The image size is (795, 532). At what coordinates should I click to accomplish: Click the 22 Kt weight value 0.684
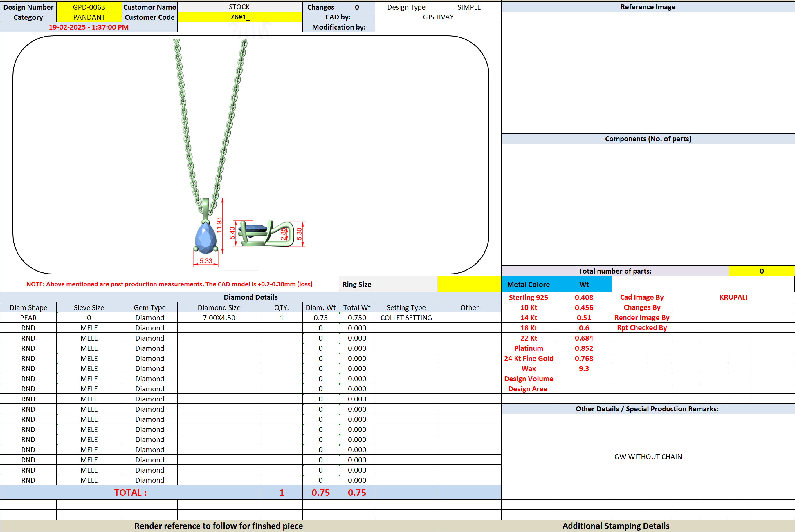584,338
